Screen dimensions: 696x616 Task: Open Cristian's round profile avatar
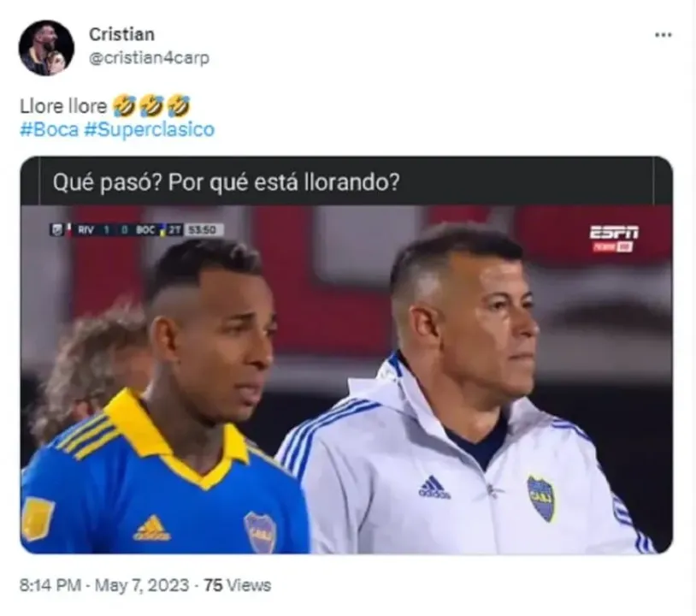pyautogui.click(x=46, y=48)
